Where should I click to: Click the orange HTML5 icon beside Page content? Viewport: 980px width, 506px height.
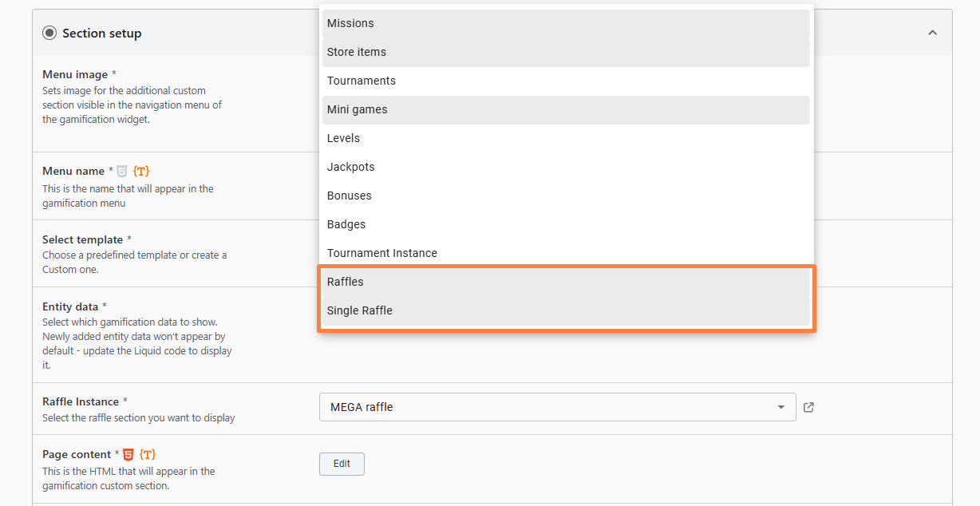click(x=128, y=454)
